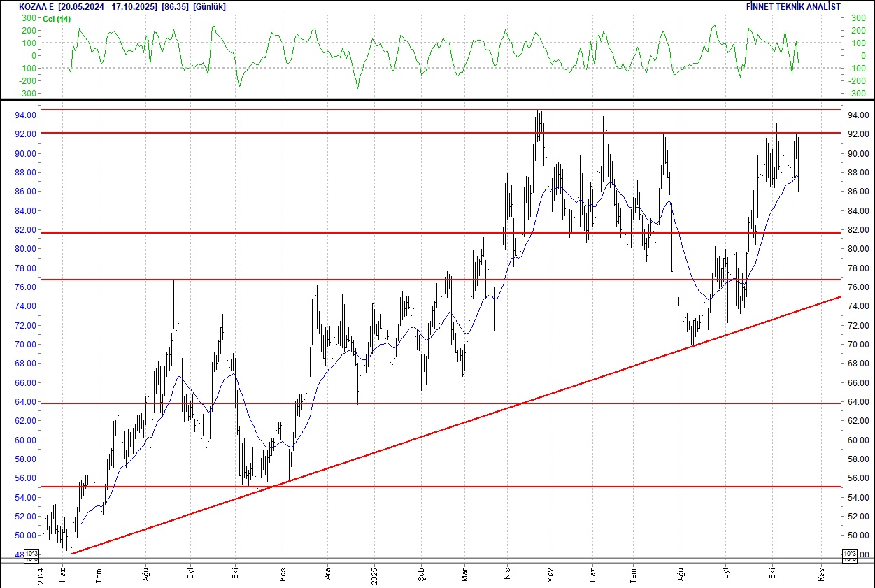875x588 pixels.
Task: Select the Cci (14) indicator label
Action: tap(55, 19)
